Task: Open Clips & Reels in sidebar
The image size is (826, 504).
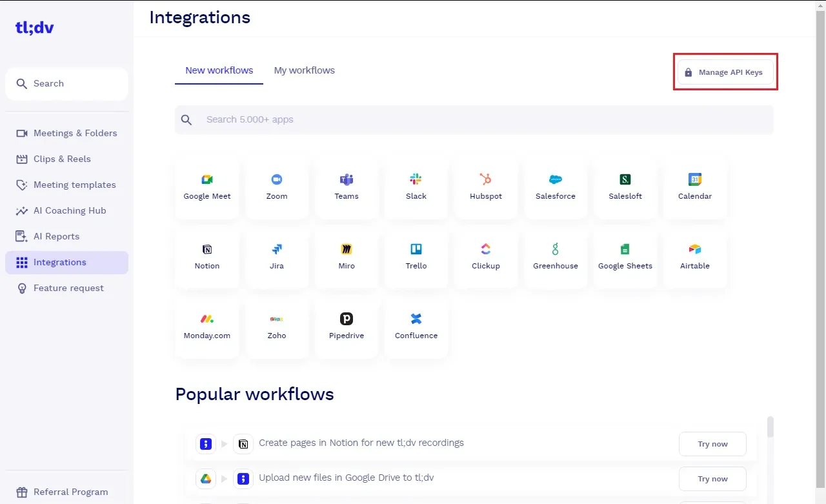Action: coord(67,159)
